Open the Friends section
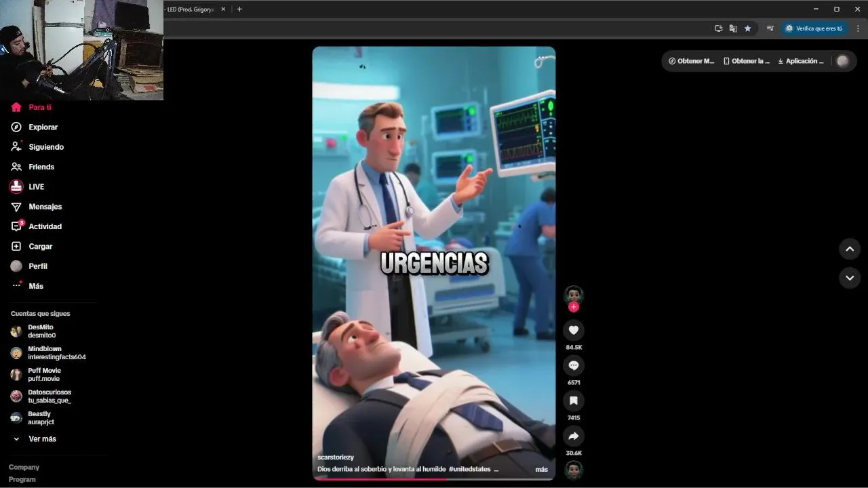Viewport: 868px width, 488px height. [33, 167]
